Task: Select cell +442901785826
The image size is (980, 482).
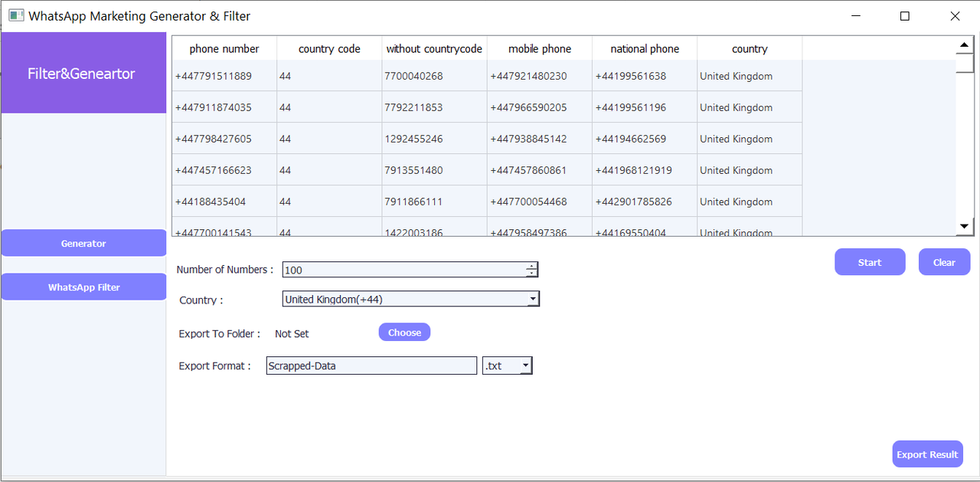Action: [x=645, y=202]
